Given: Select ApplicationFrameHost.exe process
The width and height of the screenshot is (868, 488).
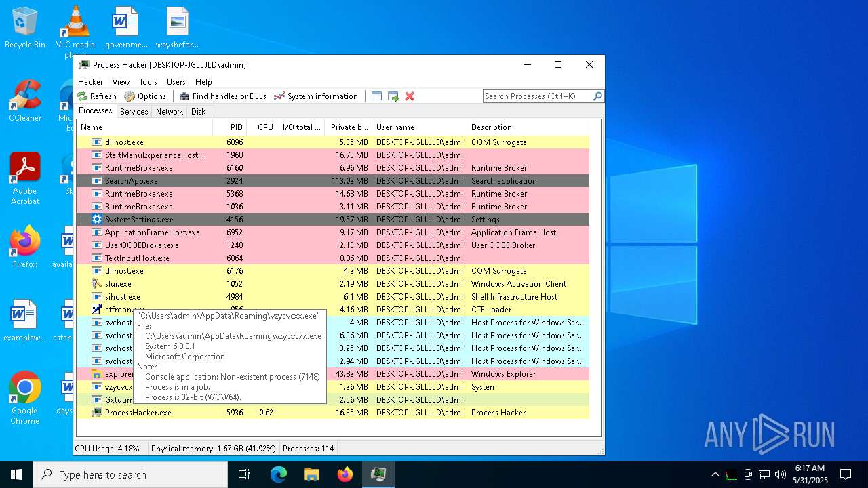Looking at the screenshot, I should pyautogui.click(x=332, y=232).
